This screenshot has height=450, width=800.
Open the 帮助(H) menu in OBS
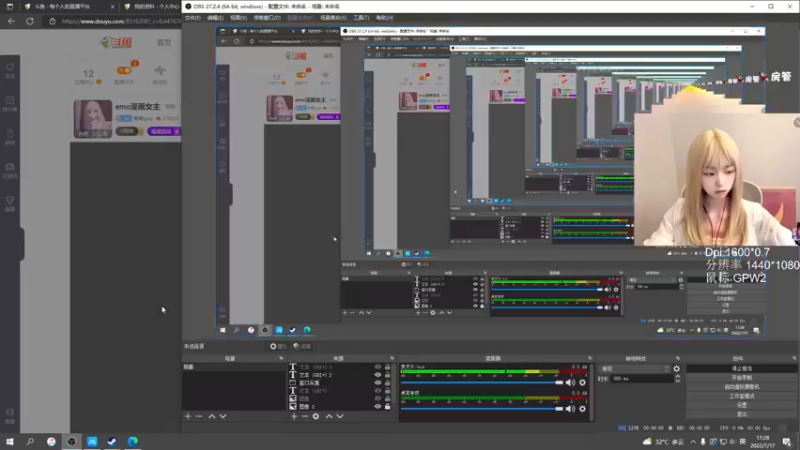point(384,18)
